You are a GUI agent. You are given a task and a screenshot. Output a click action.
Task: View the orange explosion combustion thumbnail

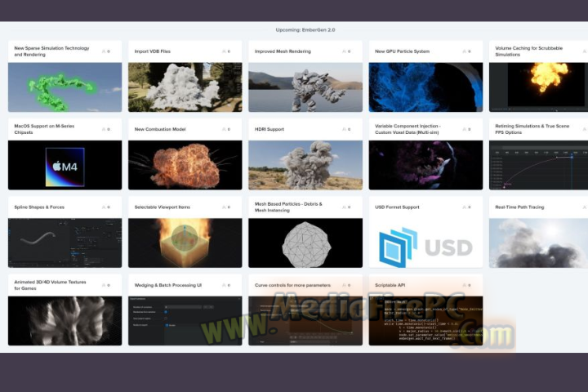[x=185, y=165]
